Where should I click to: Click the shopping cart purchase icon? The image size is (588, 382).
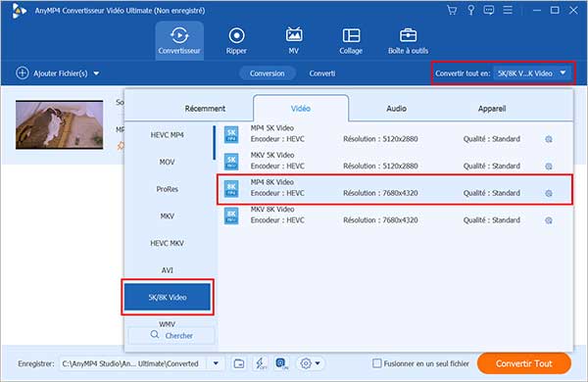tap(452, 10)
